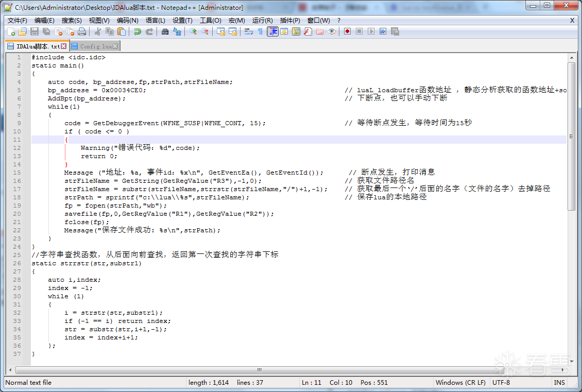Image resolution: width=582 pixels, height=392 pixels.
Task: Toggle synchronized horizontal scrolling
Action: click(x=233, y=31)
